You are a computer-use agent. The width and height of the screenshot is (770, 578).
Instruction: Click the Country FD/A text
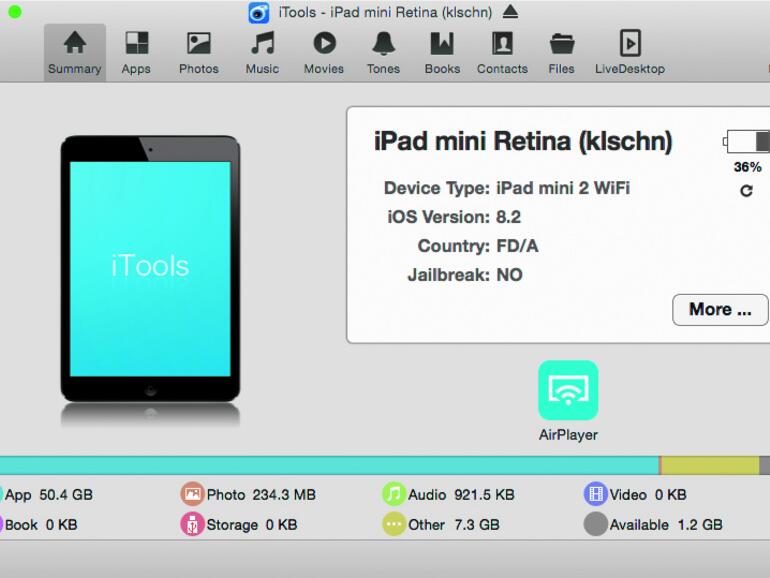478,246
